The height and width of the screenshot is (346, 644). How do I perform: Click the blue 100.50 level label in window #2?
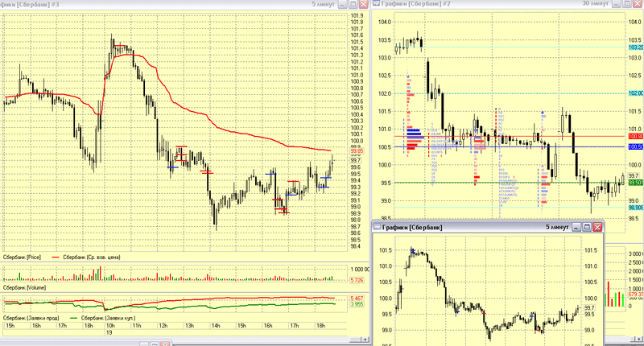click(636, 147)
